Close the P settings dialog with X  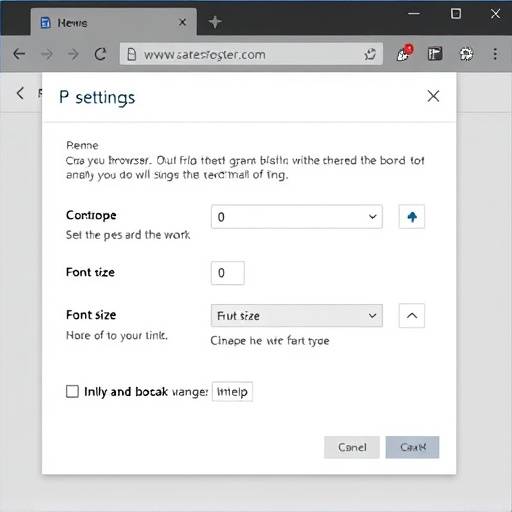tap(433, 96)
